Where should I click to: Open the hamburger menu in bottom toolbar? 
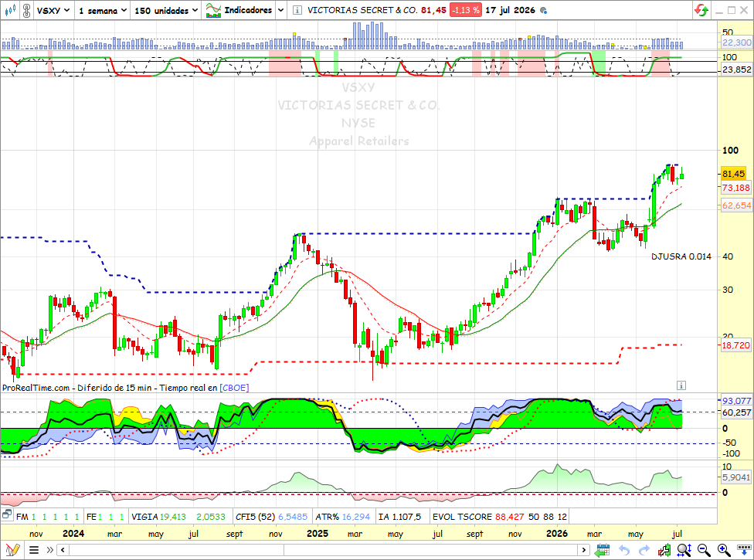[34, 550]
